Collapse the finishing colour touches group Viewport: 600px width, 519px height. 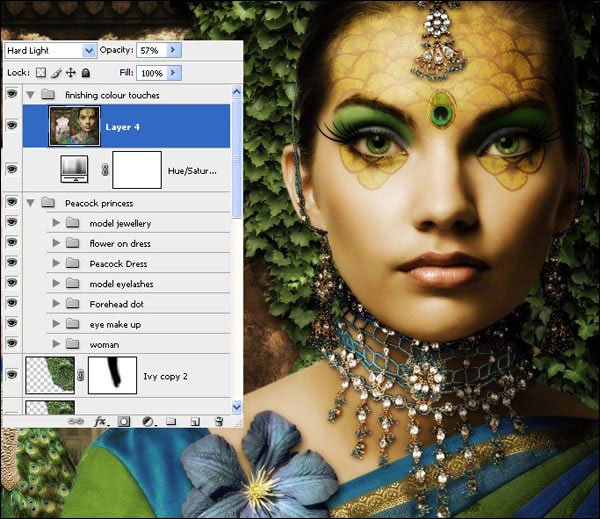pos(30,95)
